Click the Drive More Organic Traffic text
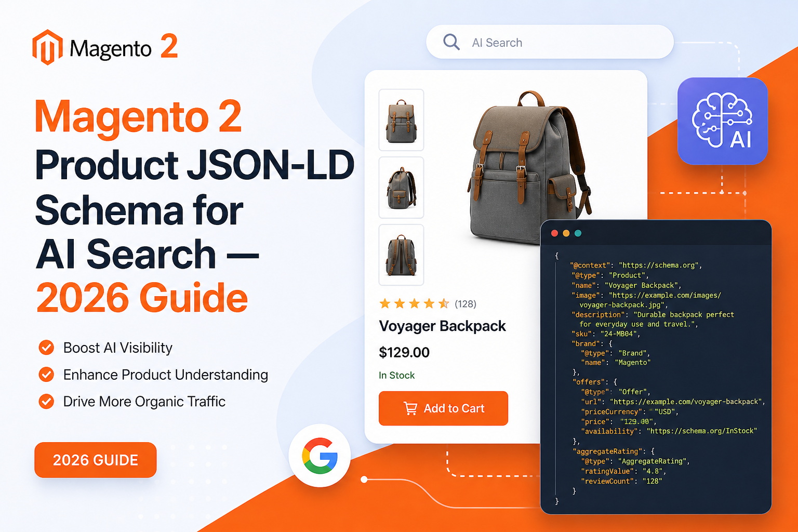The image size is (798, 532). point(144,402)
